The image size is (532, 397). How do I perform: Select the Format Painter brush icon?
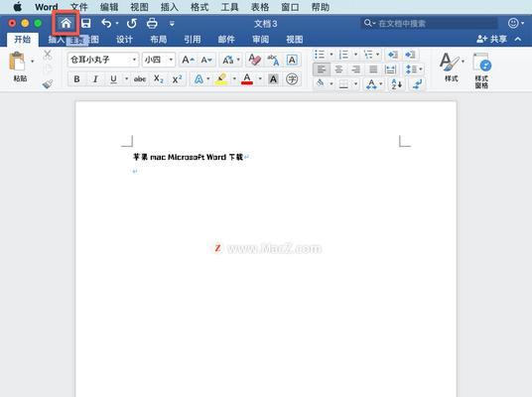click(x=48, y=83)
